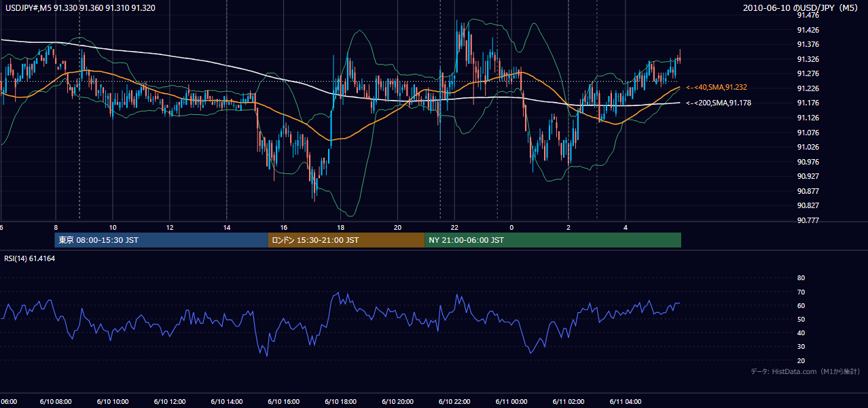Click the 6/10 12:00 bottom date label
Image resolution: width=868 pixels, height=408 pixels.
tap(170, 402)
